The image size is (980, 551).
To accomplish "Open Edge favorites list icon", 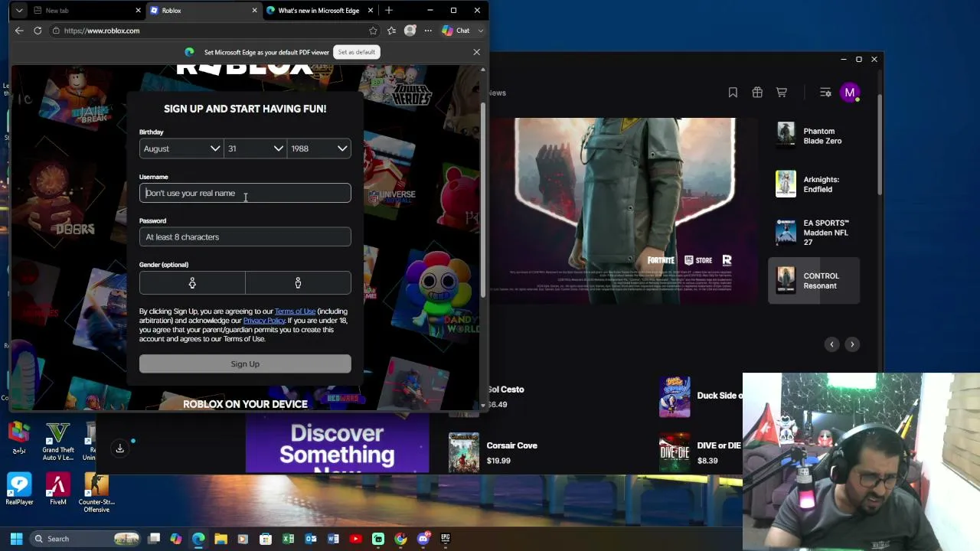I will pos(391,31).
